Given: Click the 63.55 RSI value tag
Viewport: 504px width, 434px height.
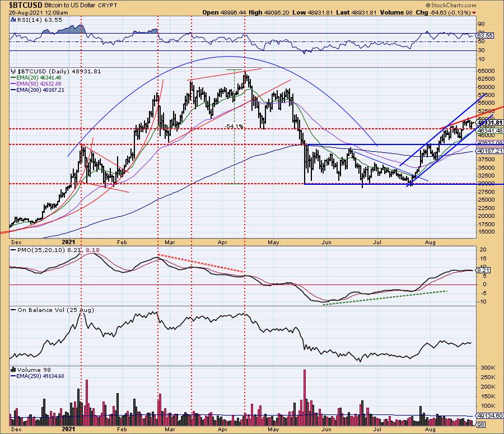Looking at the screenshot, I should 486,35.
